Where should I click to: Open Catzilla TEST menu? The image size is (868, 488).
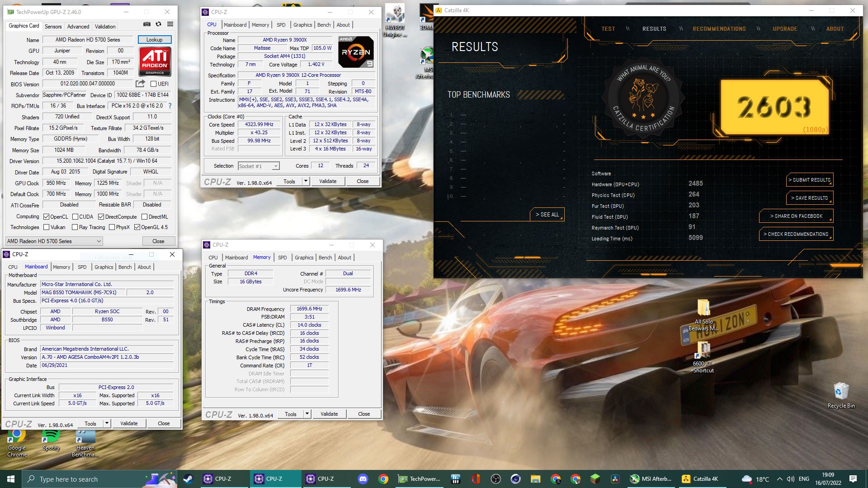tap(608, 29)
